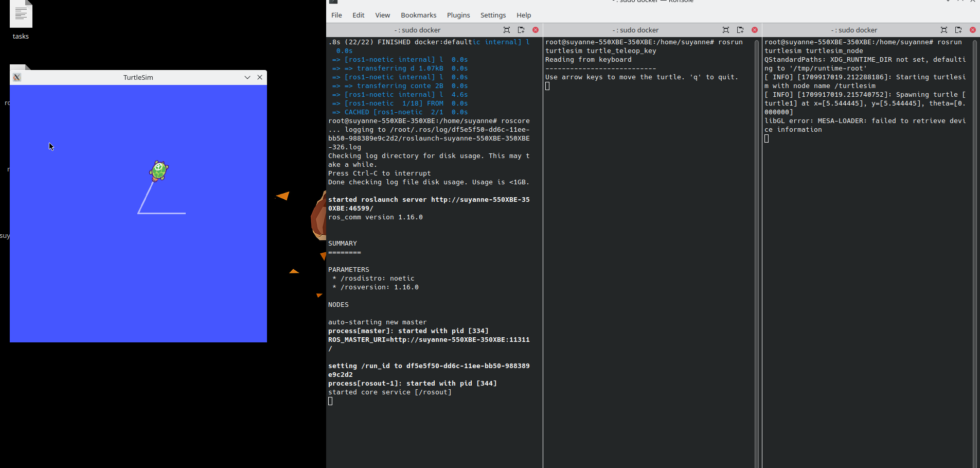Close the turtle_teleop_key terminal pane
980x468 pixels.
tap(755, 30)
